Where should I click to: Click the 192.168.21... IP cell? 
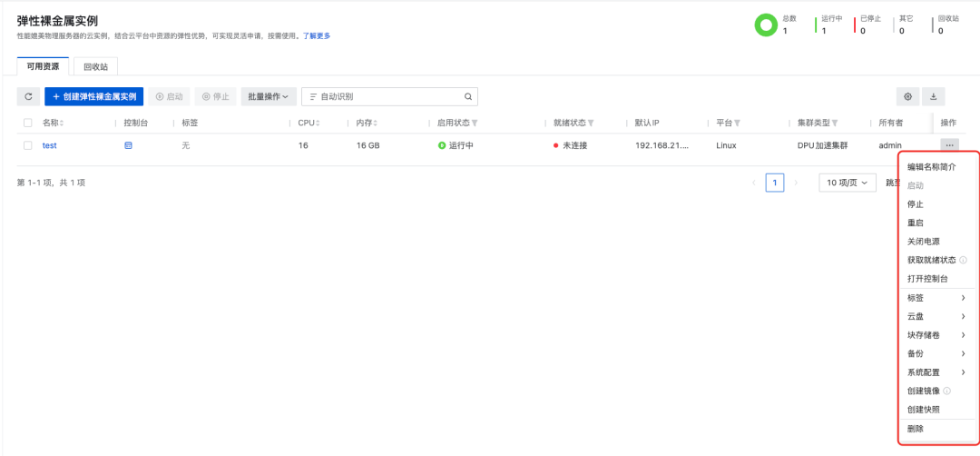[x=661, y=145]
